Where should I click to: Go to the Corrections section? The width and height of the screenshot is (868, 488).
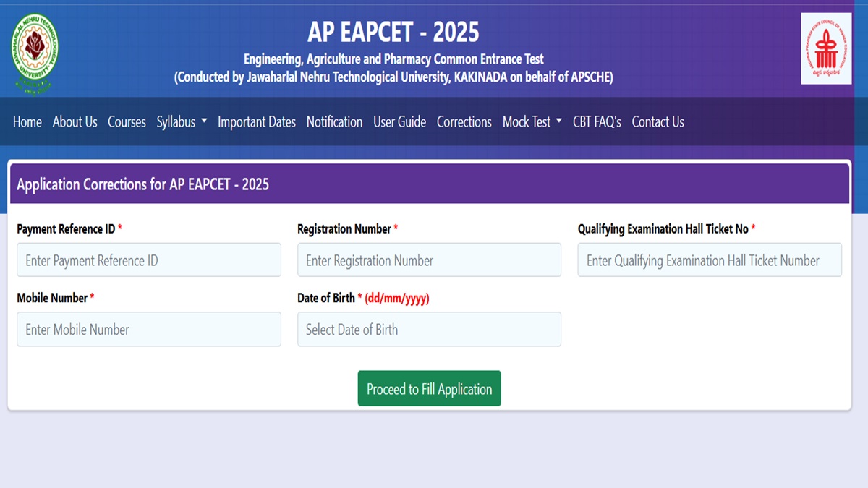point(464,121)
